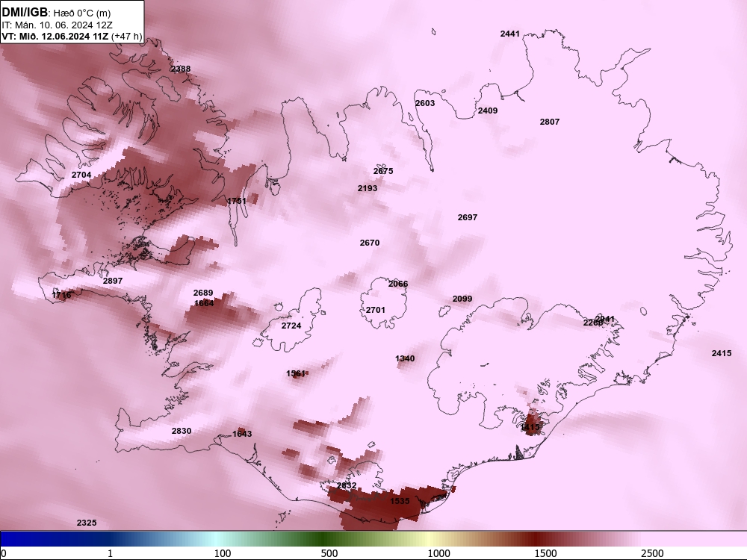Image resolution: width=747 pixels, height=560 pixels.
Task: Click the 1000 tick label on the color scale
Action: pyautogui.click(x=438, y=553)
